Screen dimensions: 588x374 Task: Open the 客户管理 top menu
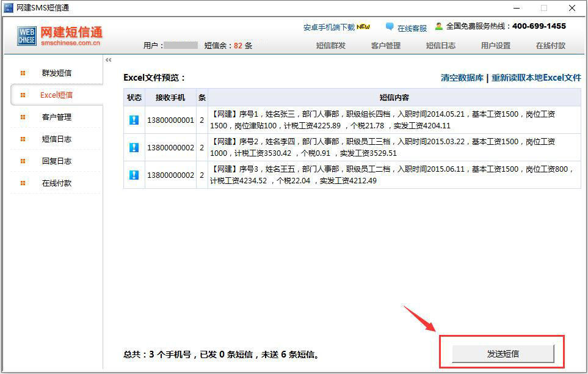[x=386, y=46]
